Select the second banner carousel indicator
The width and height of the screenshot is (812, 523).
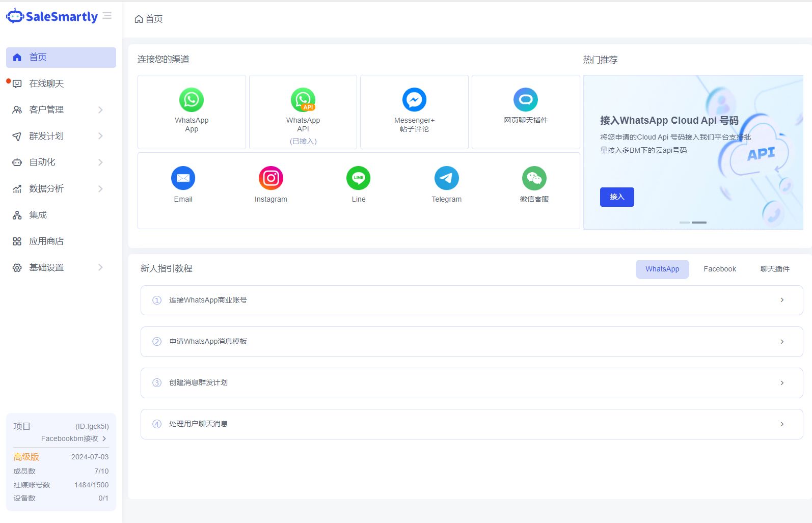coord(699,223)
